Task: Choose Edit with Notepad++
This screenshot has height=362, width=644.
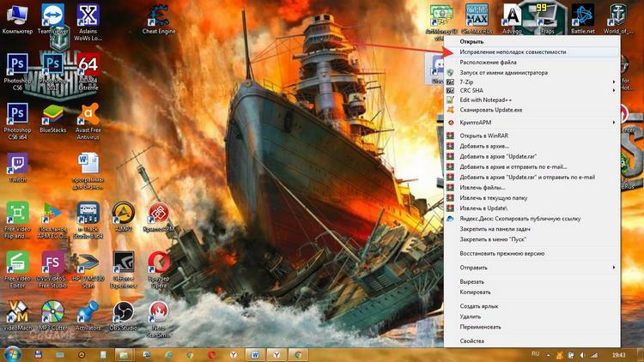Action: tap(532, 100)
